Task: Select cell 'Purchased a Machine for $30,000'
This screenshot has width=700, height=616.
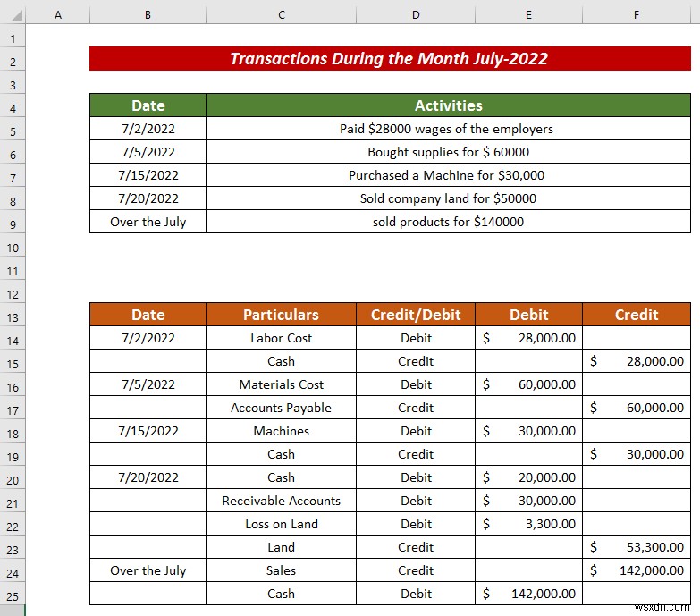Action: tap(448, 175)
